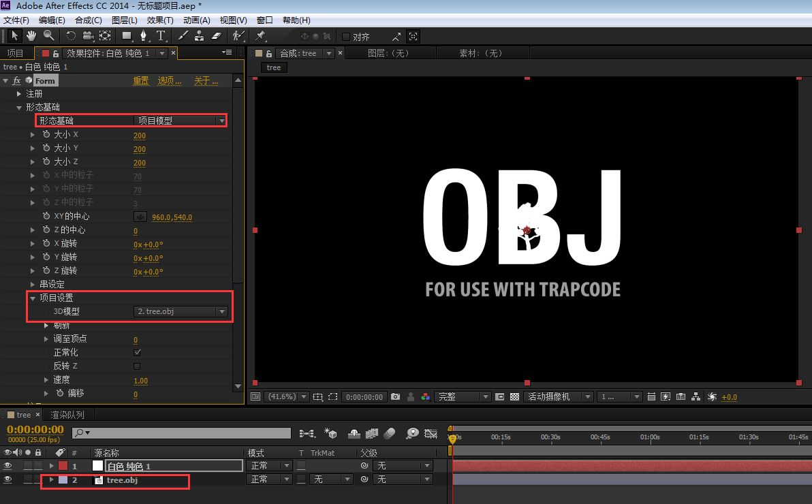Uncheck the 正常化 checkbox

pyautogui.click(x=137, y=352)
